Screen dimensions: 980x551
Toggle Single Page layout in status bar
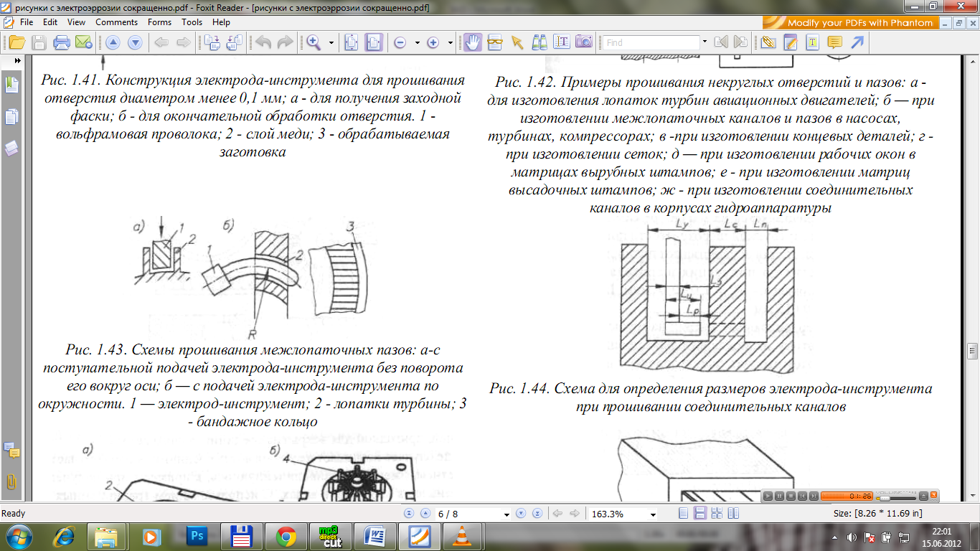(683, 514)
